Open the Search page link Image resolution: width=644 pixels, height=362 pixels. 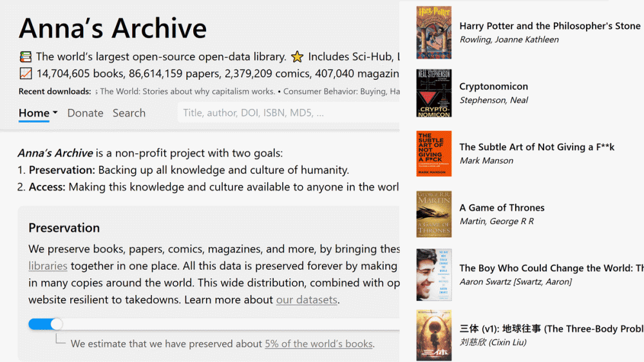(x=129, y=113)
